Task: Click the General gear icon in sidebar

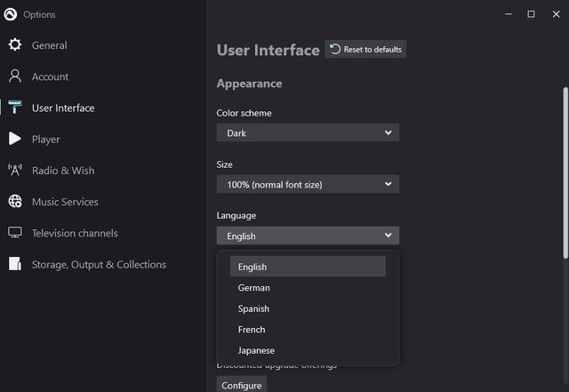Action: point(15,45)
